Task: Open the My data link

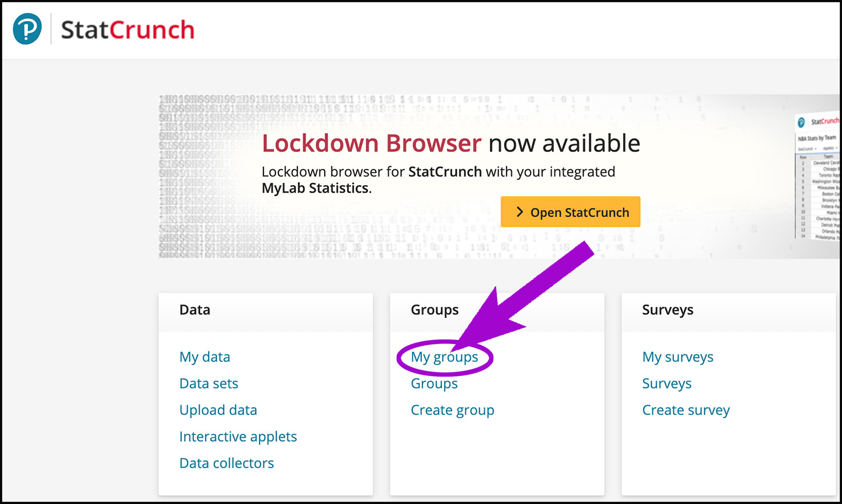Action: click(205, 357)
